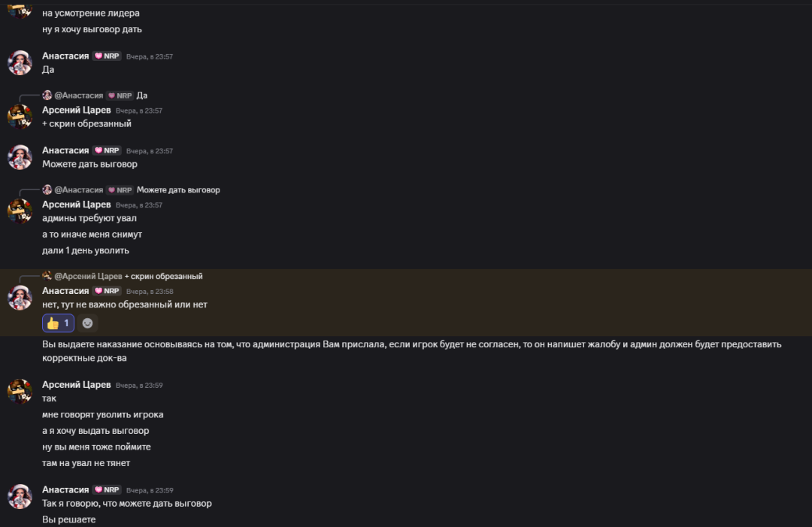Click username Арсений Царев above "+ скрин обрезанный"
The image size is (812, 527).
pyautogui.click(x=76, y=110)
